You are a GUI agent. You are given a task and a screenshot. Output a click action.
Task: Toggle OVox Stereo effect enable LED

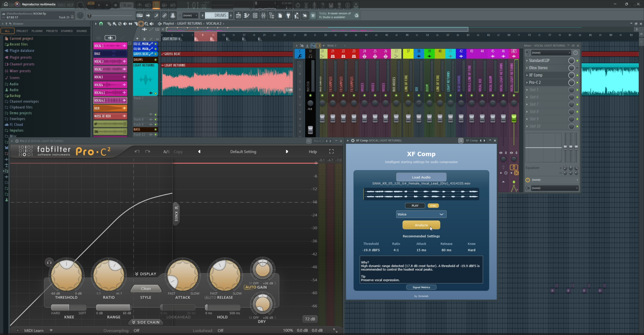pyautogui.click(x=577, y=68)
